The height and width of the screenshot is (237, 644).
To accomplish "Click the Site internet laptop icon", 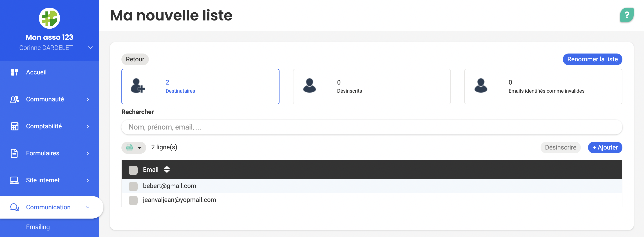I will (x=14, y=180).
